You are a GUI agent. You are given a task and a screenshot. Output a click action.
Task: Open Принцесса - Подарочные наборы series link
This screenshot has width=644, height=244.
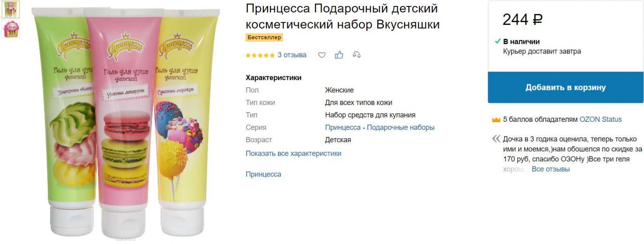pos(380,127)
